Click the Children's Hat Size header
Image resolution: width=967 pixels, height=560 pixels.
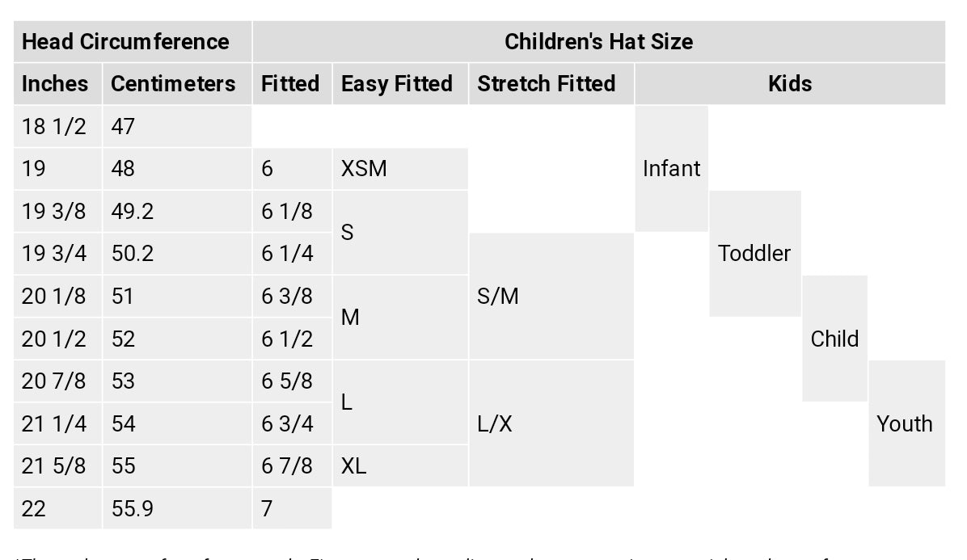pos(598,42)
